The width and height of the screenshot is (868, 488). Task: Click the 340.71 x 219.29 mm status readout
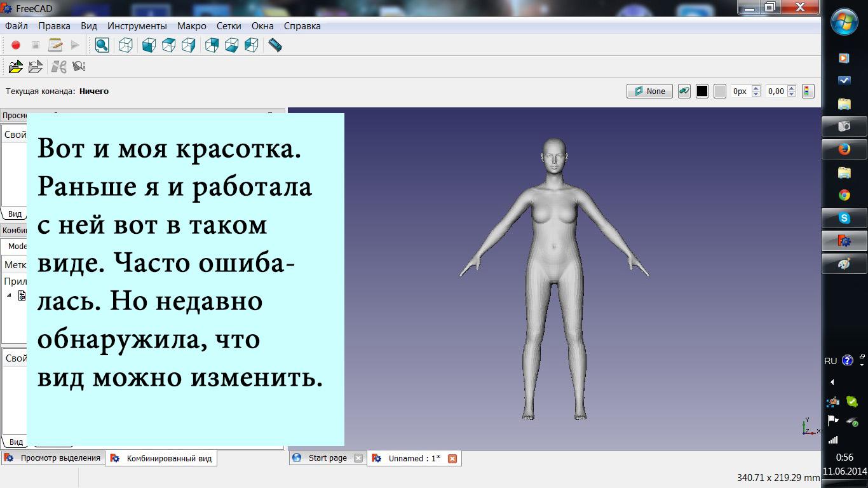click(x=778, y=477)
